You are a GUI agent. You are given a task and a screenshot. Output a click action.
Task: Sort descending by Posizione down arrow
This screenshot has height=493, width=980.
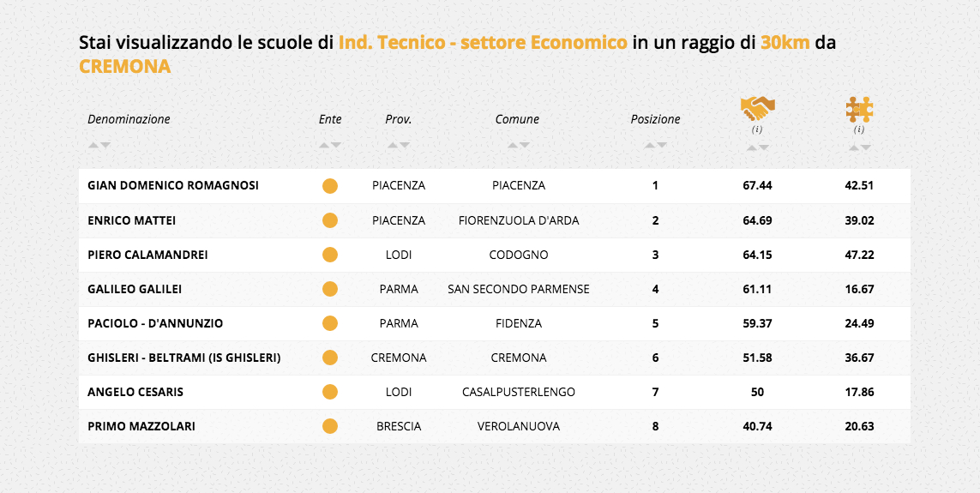coord(661,145)
